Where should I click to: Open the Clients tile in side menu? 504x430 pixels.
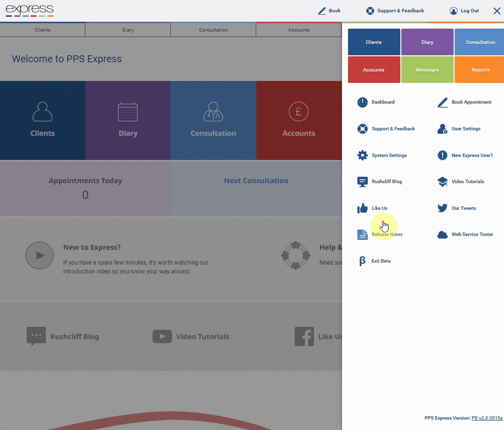(x=374, y=42)
